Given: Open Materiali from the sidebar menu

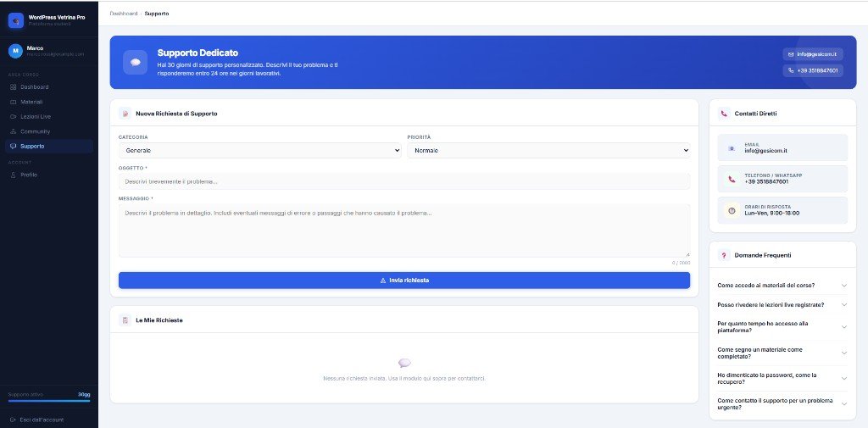Looking at the screenshot, I should coord(49,102).
